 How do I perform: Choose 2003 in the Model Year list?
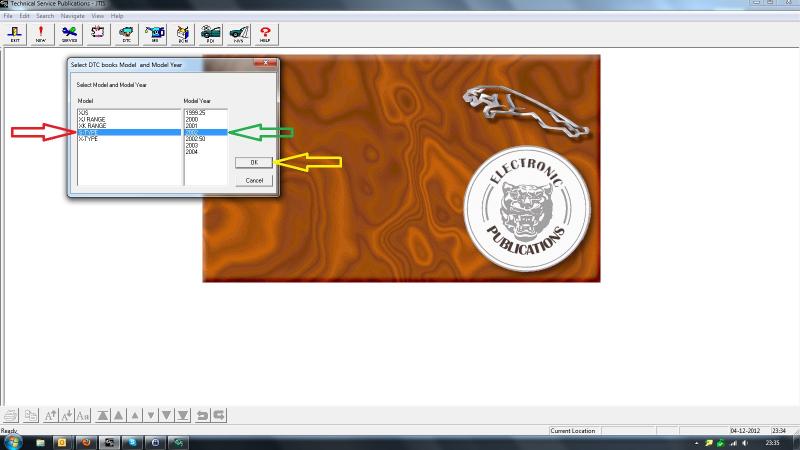[x=192, y=145]
